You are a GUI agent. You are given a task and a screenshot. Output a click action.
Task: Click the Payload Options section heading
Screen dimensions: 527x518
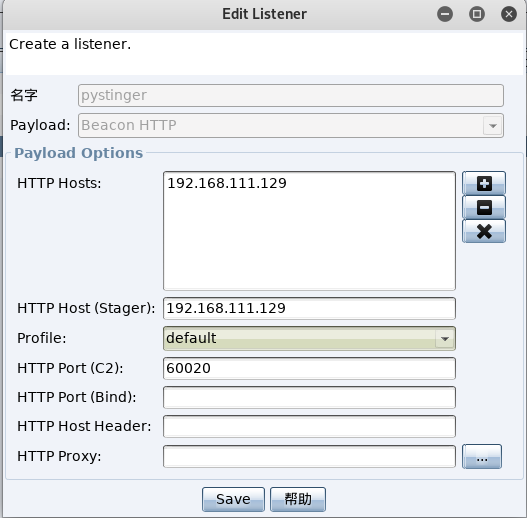click(x=79, y=153)
